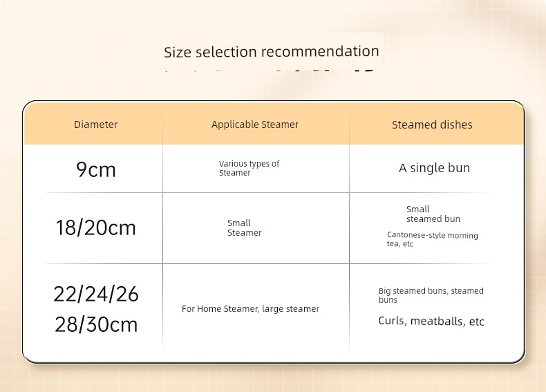The image size is (546, 392).
Task: Click 'A single bun' text
Action: [434, 168]
